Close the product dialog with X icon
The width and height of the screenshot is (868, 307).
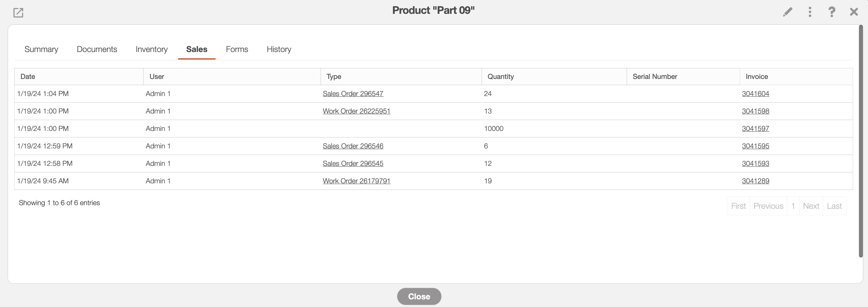coord(854,12)
